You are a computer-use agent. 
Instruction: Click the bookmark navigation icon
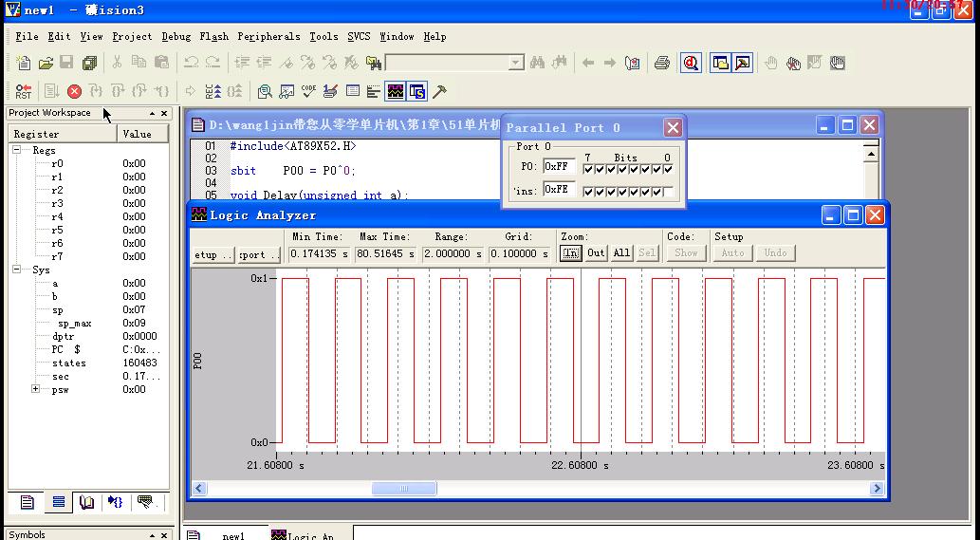(x=633, y=63)
